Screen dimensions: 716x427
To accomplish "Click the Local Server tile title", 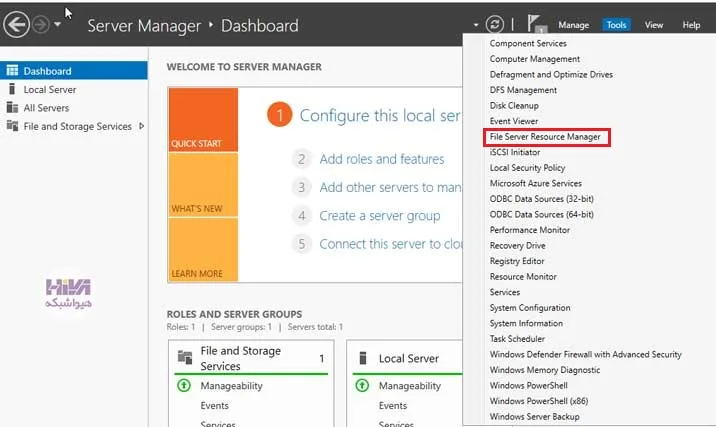I will (409, 358).
